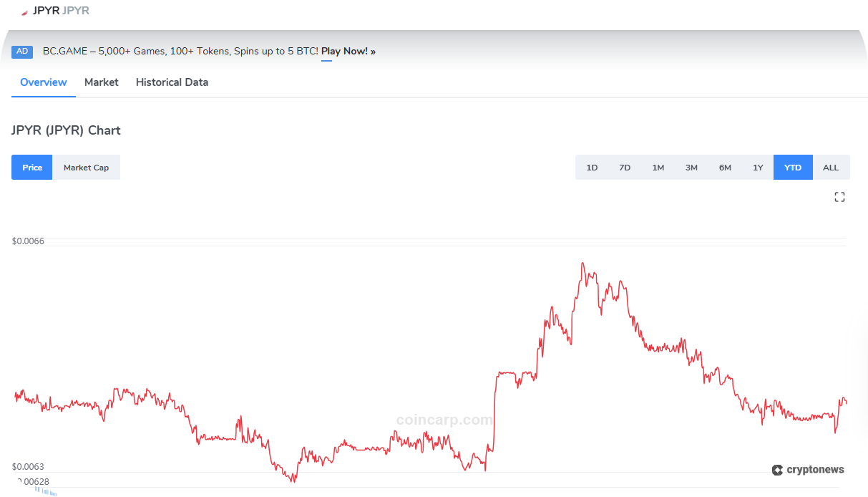
Task: Click the $0.0063 axis label
Action: pos(28,467)
